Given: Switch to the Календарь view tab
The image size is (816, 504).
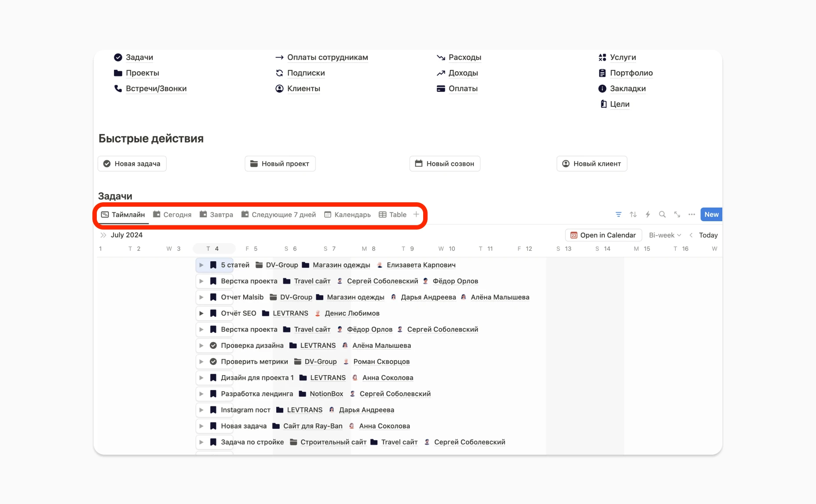Looking at the screenshot, I should pyautogui.click(x=348, y=214).
